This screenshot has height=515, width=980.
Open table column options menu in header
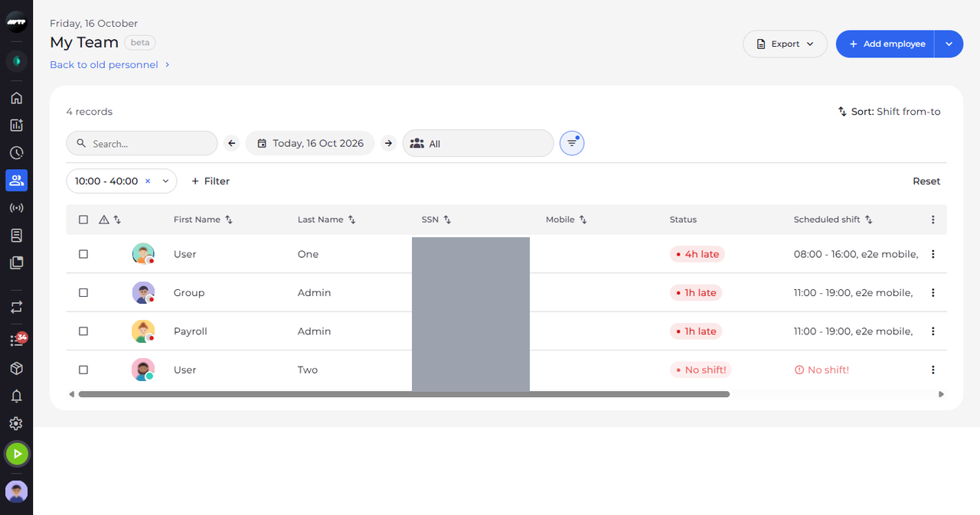point(933,220)
